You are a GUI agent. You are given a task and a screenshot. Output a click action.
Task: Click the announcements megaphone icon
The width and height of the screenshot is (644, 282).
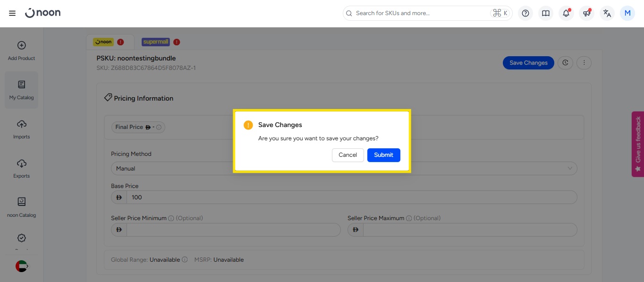click(586, 13)
